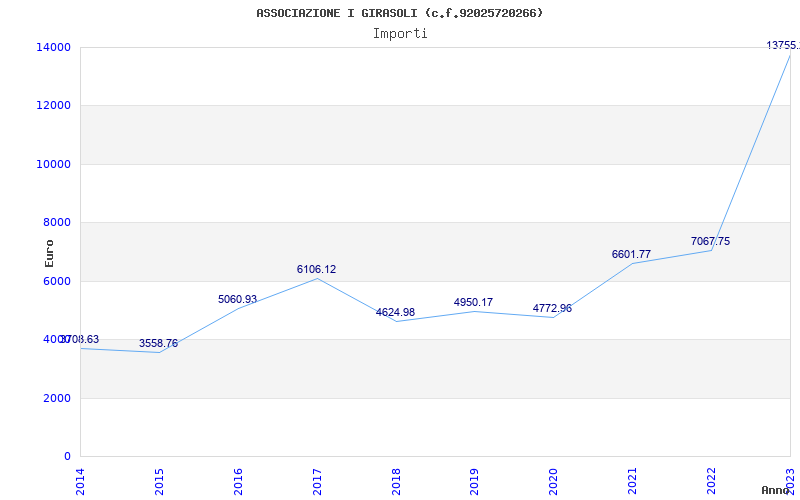Select the 5060.93 data label
Viewport: 800px width, 500px height.
(237, 299)
